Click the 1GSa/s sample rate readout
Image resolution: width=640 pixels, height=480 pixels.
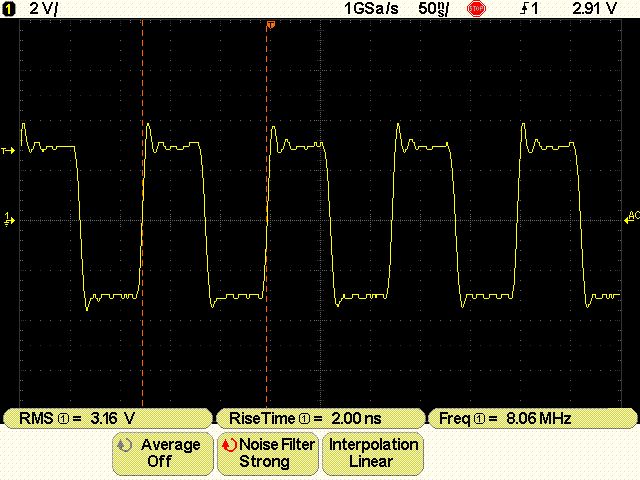(371, 9)
